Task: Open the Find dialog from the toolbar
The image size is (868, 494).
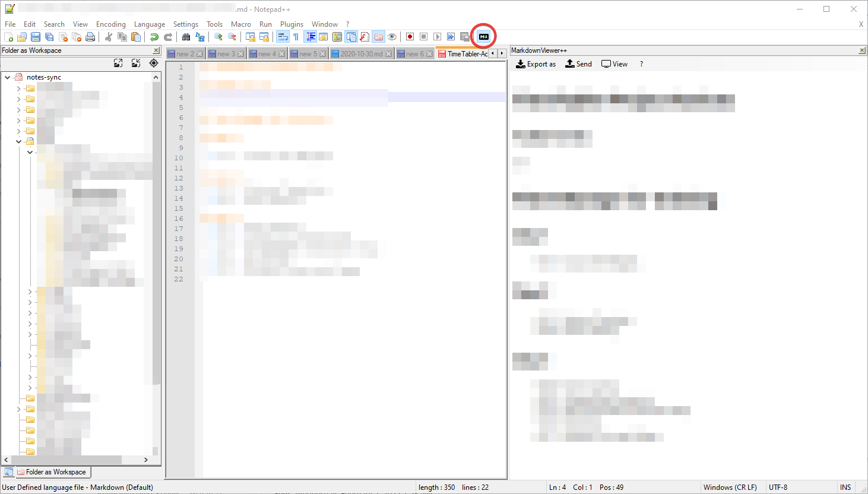Action: 186,36
